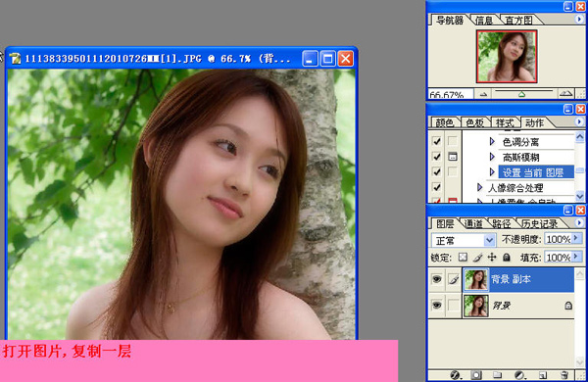Create a new layer group folder

point(498,375)
